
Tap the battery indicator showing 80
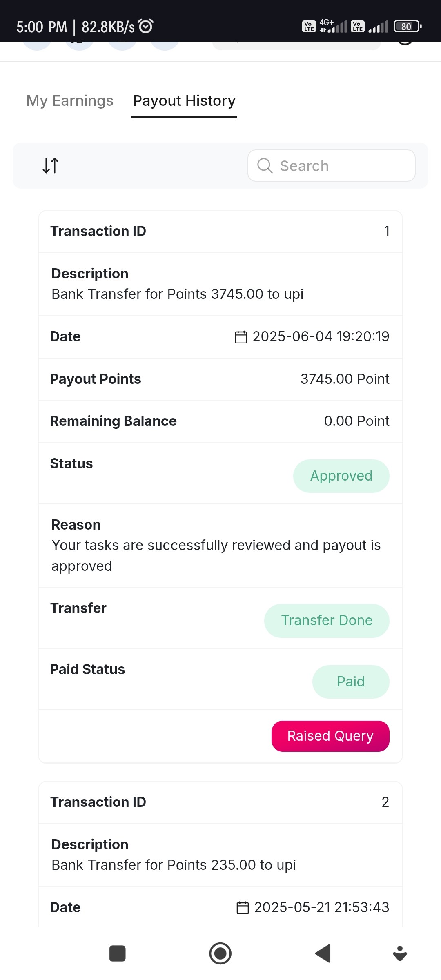pyautogui.click(x=407, y=27)
